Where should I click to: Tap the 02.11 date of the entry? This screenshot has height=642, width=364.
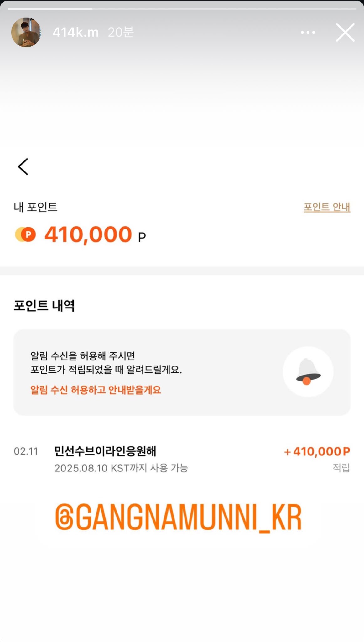coord(26,451)
